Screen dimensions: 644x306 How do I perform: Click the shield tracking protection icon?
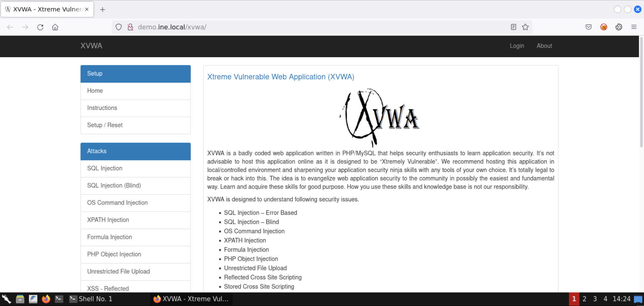click(x=118, y=27)
